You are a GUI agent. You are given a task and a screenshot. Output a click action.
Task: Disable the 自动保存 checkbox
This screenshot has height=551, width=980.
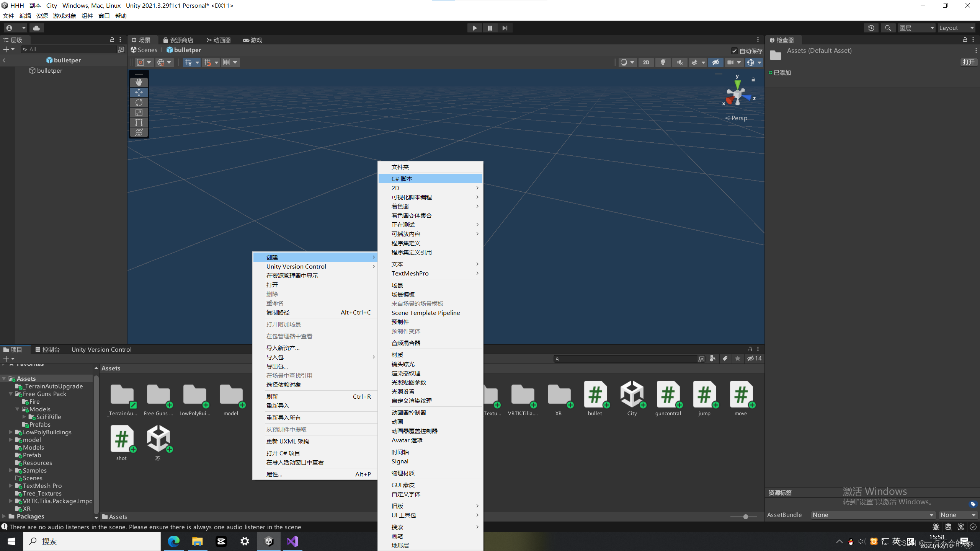coord(734,51)
